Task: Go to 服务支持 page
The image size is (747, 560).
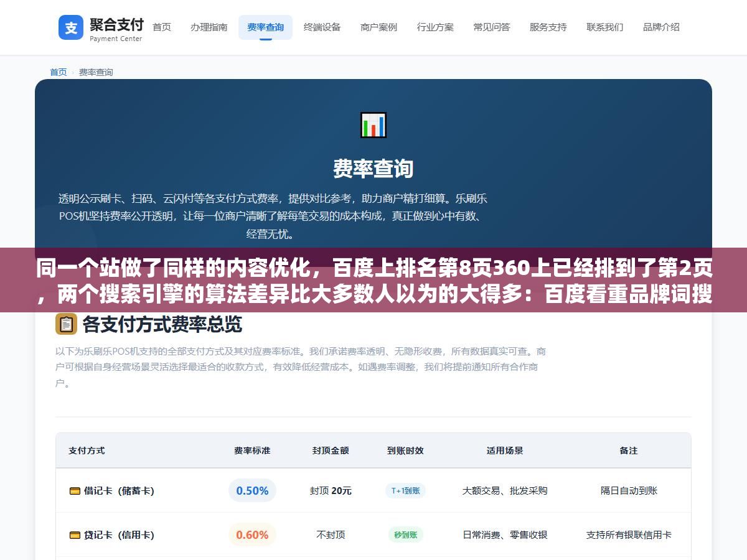Action: 548,27
